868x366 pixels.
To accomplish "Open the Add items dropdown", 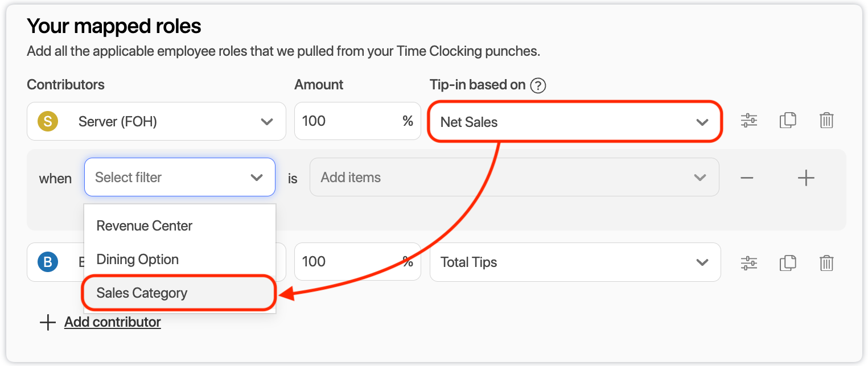I will pyautogui.click(x=513, y=178).
